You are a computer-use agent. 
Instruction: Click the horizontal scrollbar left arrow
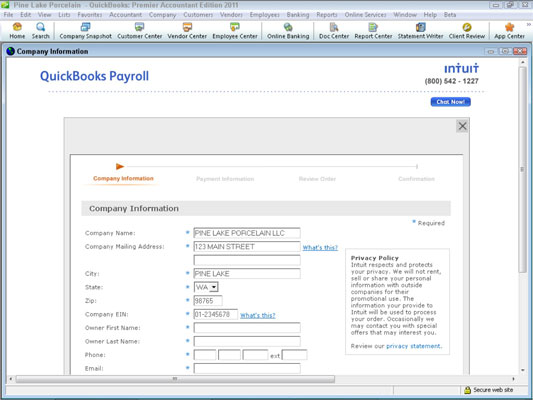[x=11, y=379]
